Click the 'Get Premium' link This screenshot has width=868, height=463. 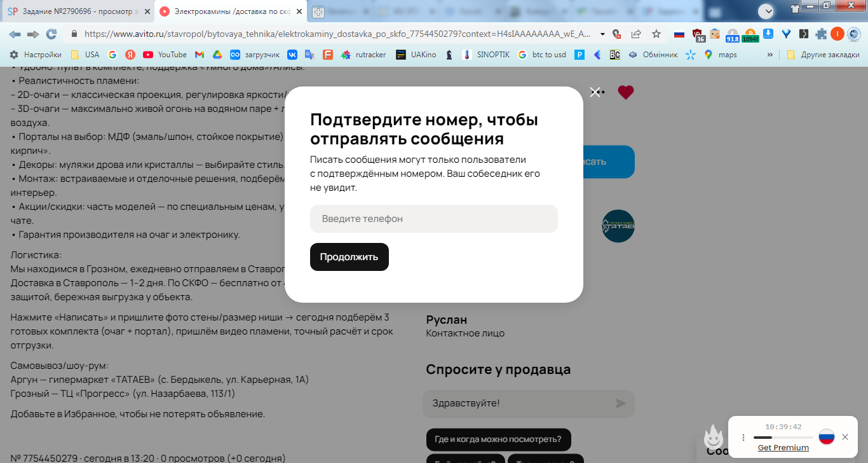(x=783, y=448)
